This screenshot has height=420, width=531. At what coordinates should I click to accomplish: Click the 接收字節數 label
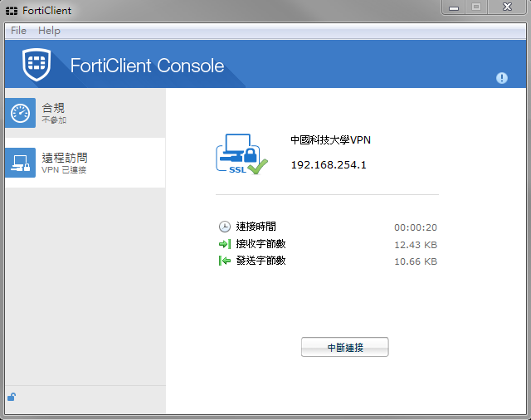point(261,244)
